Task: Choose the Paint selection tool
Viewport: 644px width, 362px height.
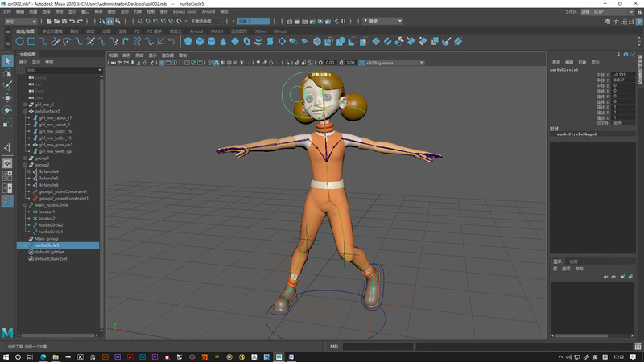Action: [x=7, y=84]
